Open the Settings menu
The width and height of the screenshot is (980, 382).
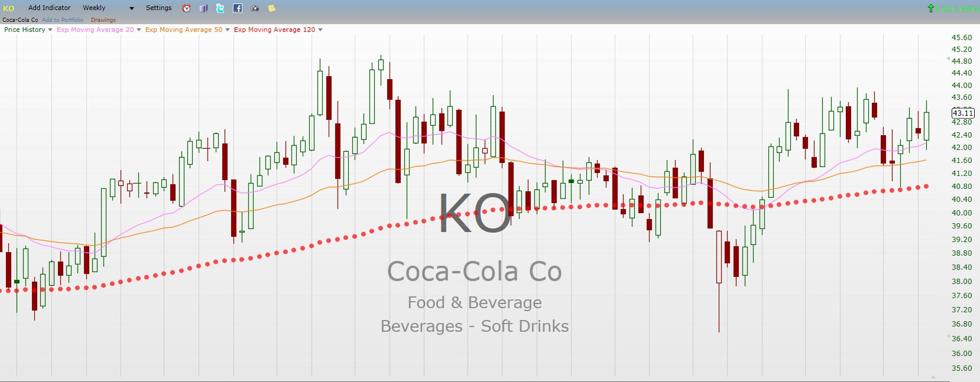click(159, 8)
